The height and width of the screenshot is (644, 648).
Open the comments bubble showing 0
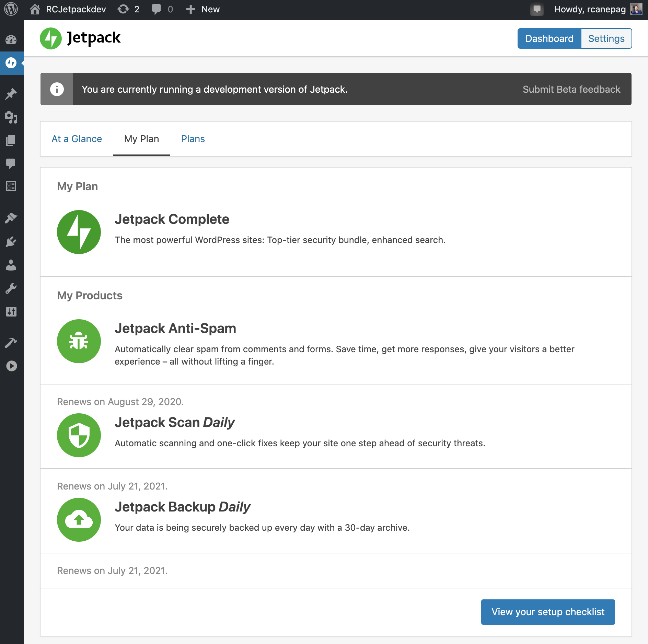click(x=162, y=9)
